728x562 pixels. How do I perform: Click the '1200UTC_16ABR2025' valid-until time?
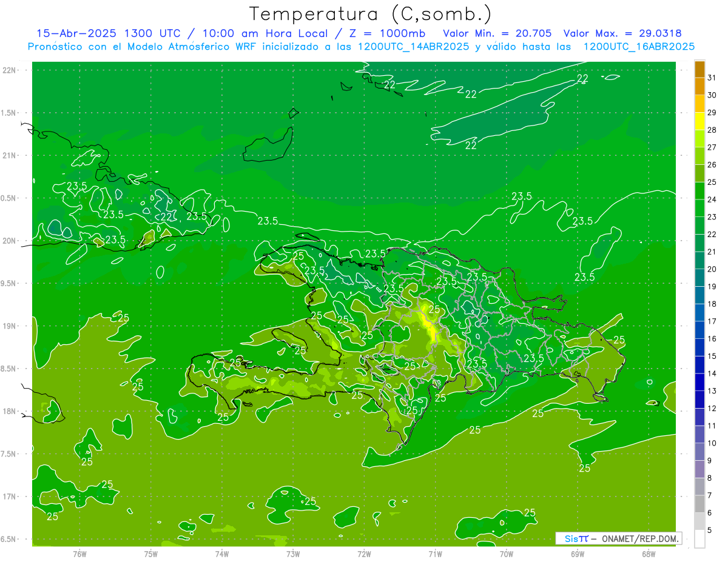[639, 46]
